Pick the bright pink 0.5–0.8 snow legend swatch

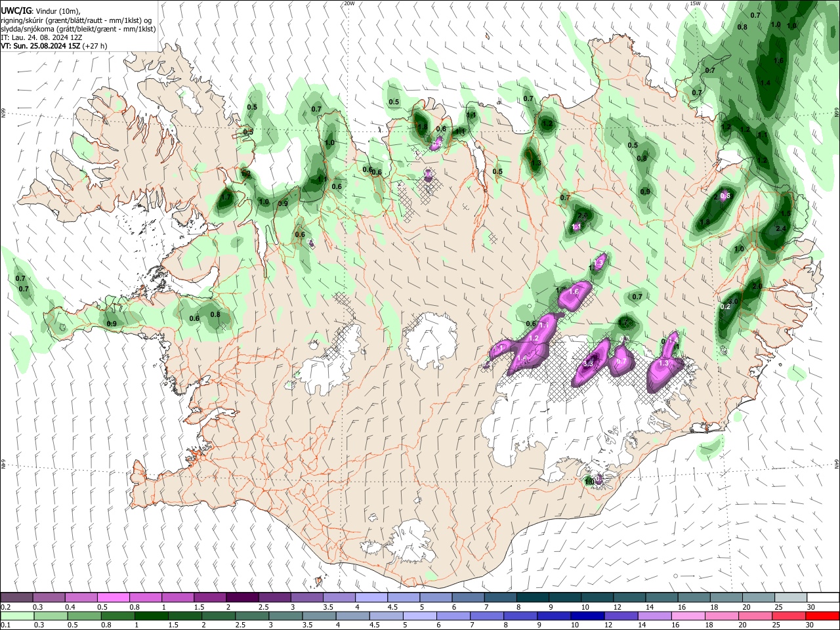click(113, 598)
